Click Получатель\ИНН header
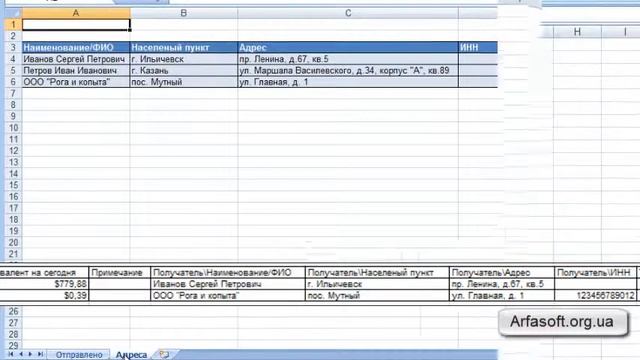Image resolution: width=640 pixels, height=360 pixels. coord(596,273)
